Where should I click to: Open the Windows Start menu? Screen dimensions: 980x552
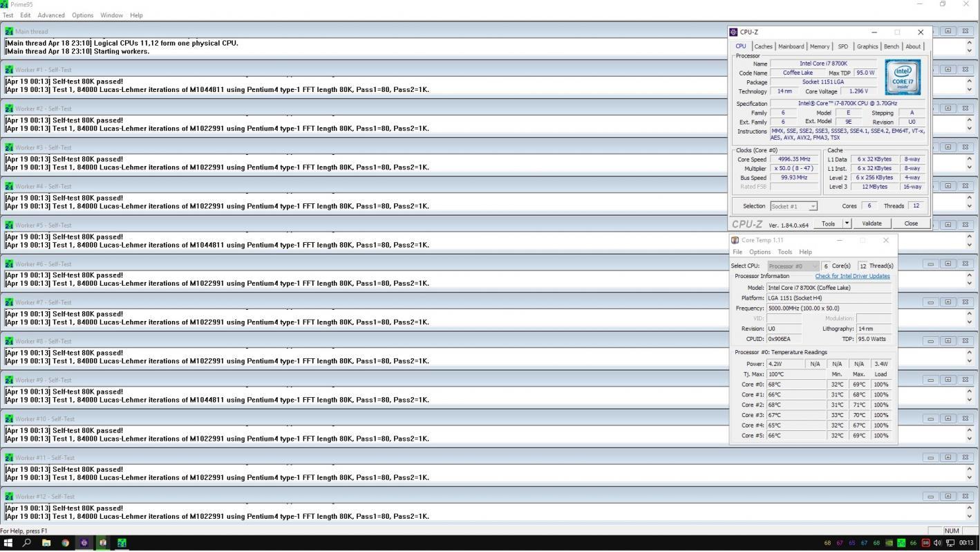point(8,543)
